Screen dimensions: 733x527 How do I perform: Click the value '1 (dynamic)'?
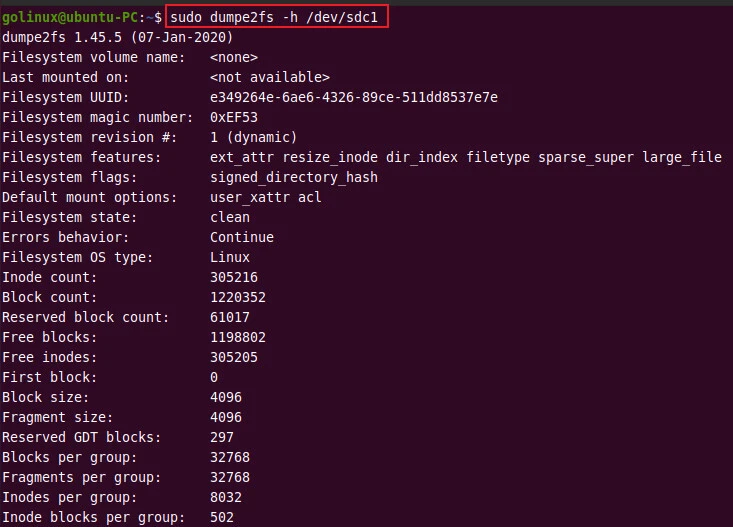253,137
